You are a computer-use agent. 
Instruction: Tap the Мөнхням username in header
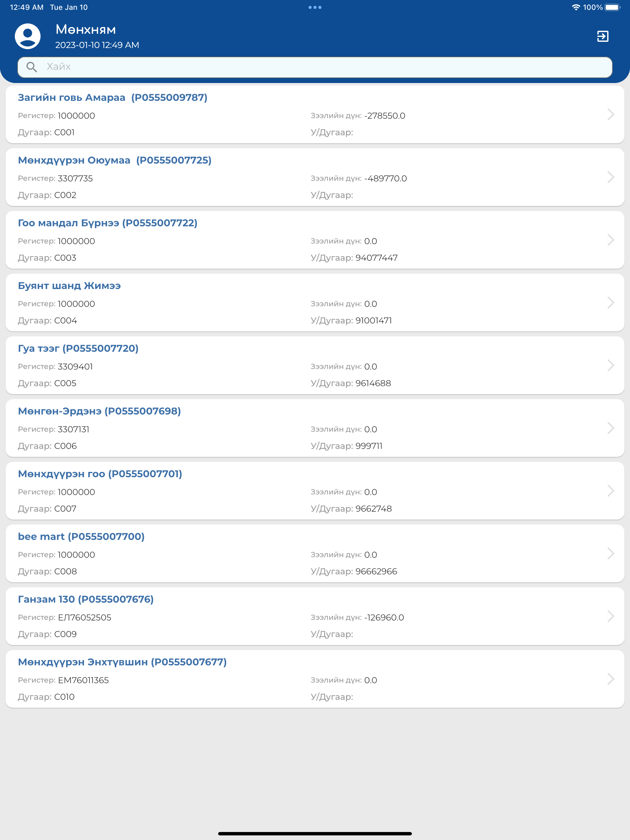click(86, 30)
